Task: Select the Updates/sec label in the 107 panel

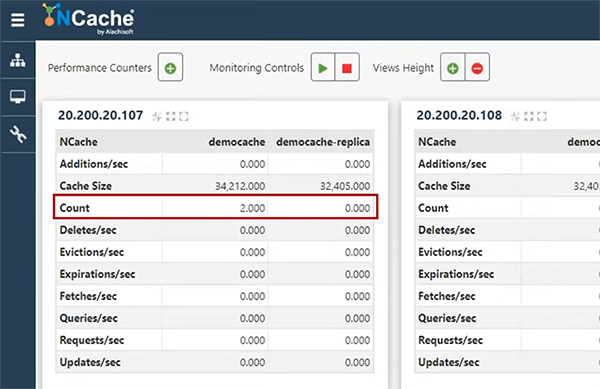Action: click(x=90, y=362)
